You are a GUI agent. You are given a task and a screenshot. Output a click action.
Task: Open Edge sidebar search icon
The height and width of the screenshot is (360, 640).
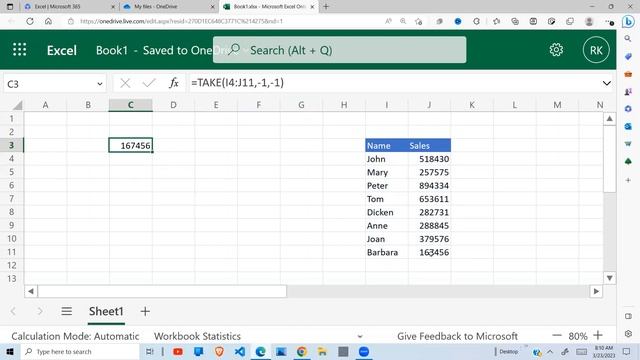tap(628, 39)
